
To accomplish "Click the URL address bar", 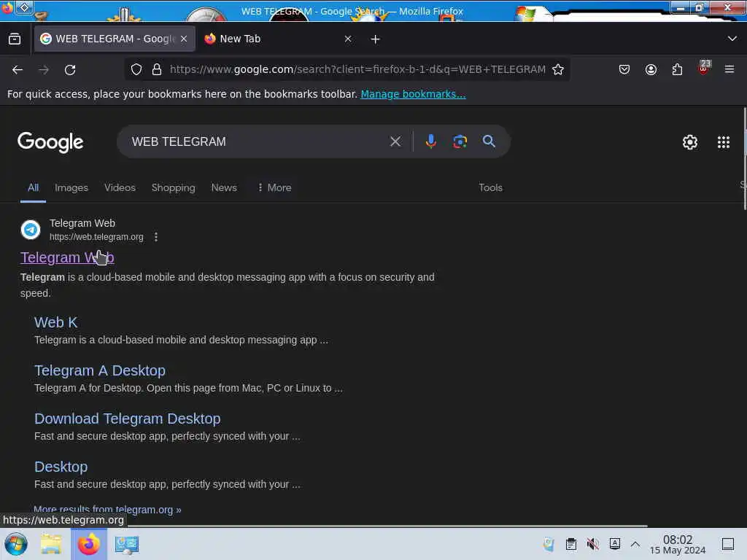I will coord(357,69).
